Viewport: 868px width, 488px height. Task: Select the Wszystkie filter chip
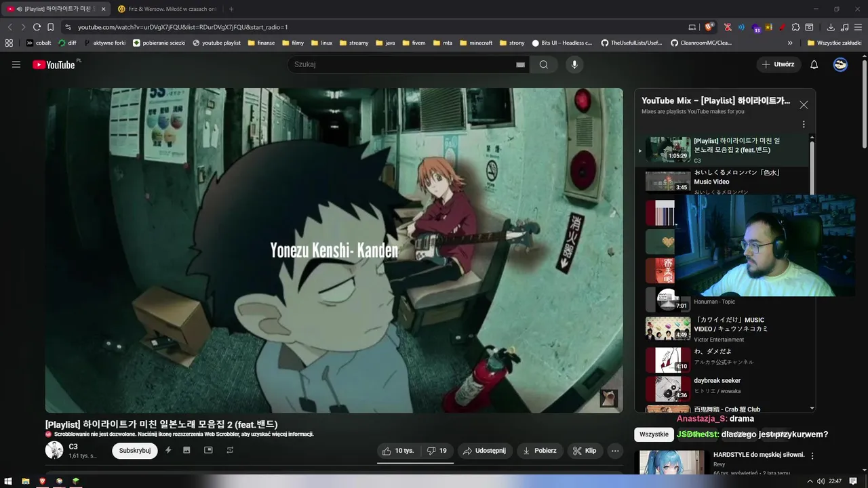pos(654,434)
